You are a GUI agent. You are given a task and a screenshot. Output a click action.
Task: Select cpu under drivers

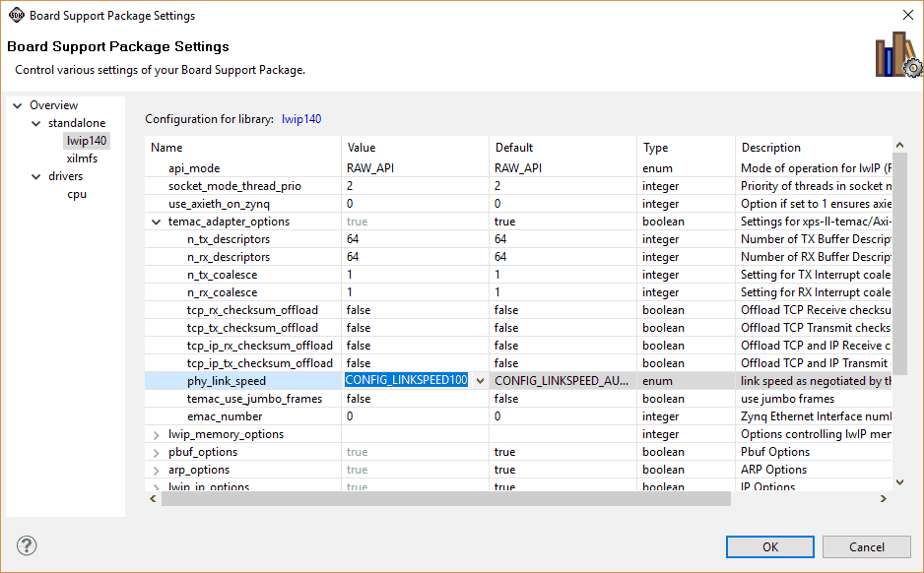click(77, 194)
